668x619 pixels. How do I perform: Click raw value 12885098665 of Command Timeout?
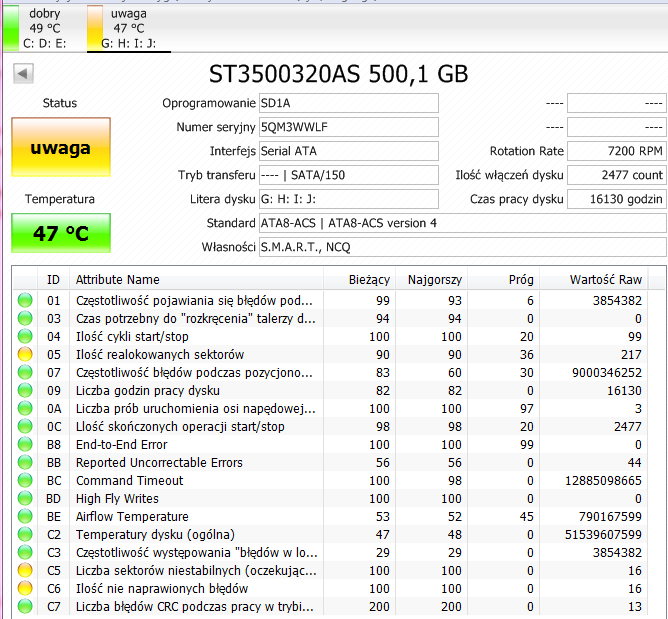(603, 481)
